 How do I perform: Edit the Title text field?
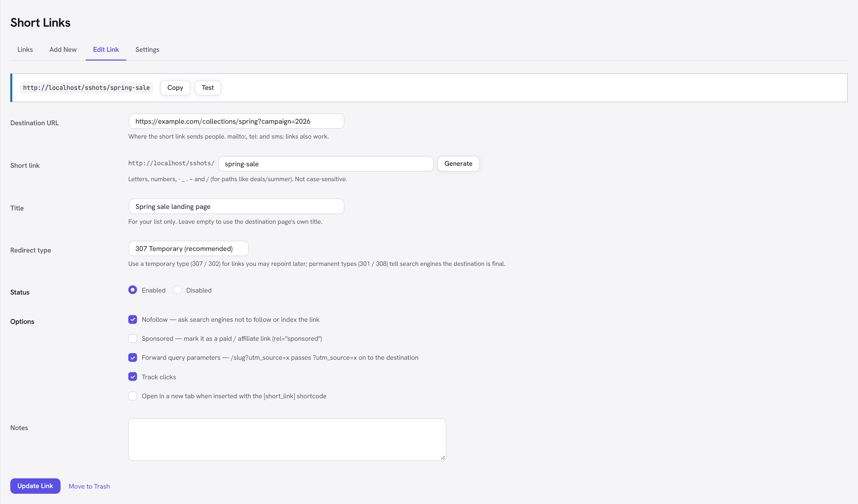236,206
